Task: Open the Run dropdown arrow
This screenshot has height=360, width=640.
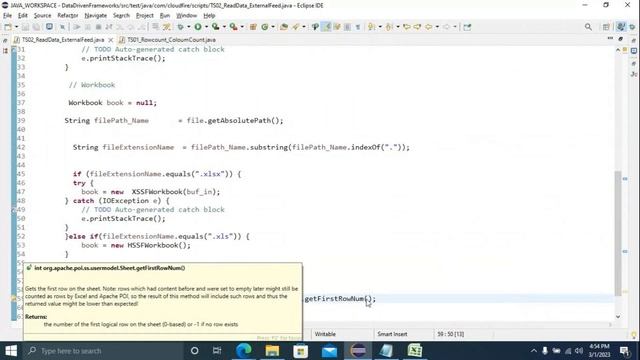Action: click(206, 27)
